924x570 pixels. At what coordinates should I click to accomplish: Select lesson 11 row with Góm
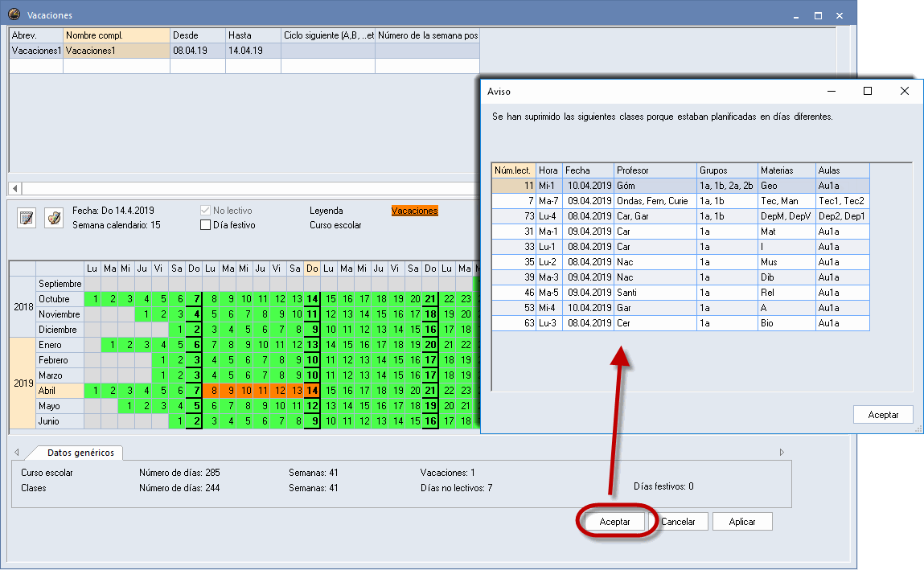pos(680,186)
